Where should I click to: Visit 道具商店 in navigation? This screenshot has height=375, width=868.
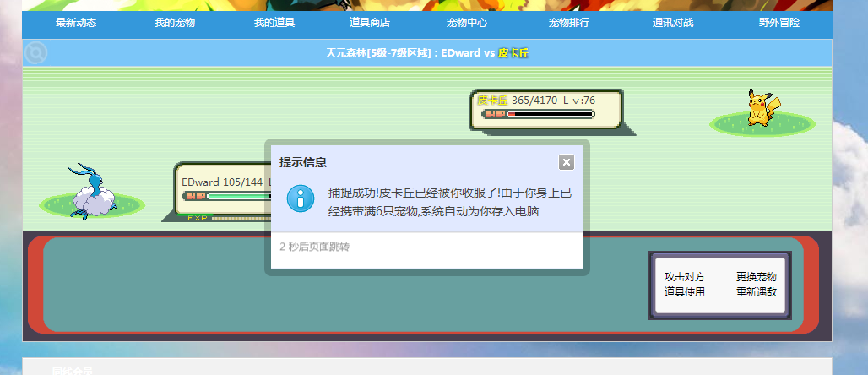369,24
